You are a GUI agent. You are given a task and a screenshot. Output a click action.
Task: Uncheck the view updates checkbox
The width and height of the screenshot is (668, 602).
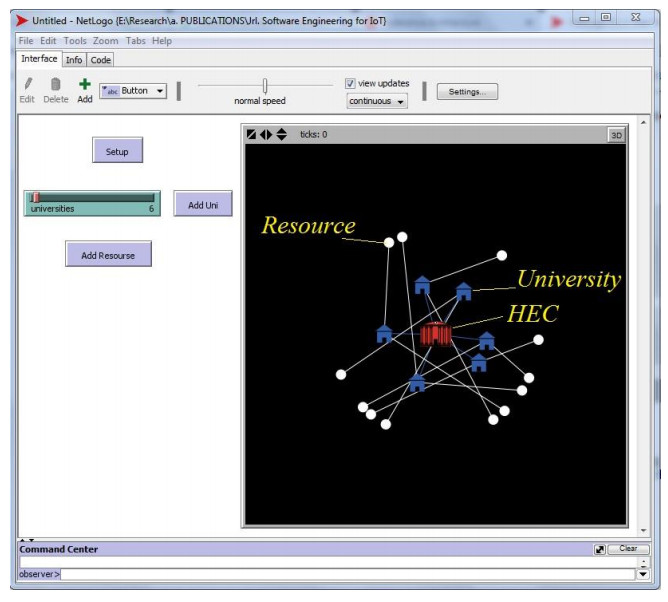pyautogui.click(x=350, y=84)
